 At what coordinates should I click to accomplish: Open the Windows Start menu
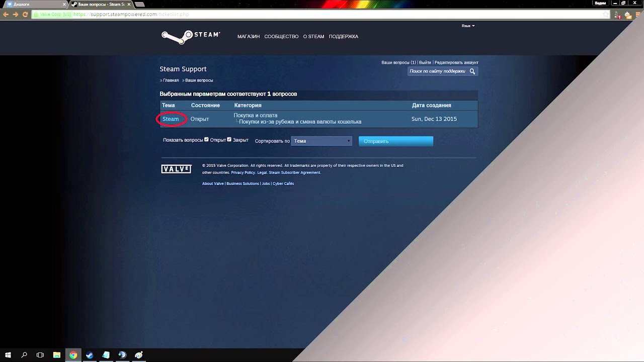(8, 355)
